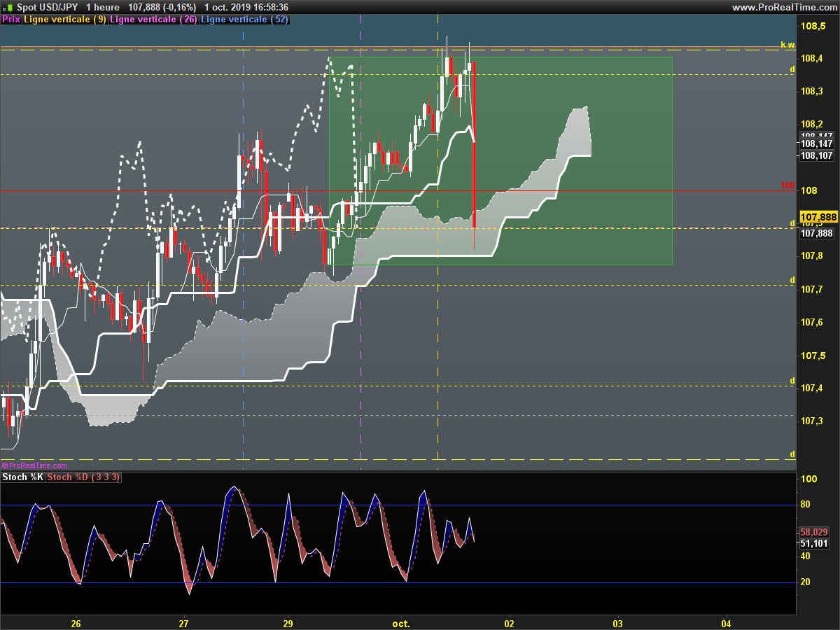Open the '1 heure' timeframe label
Image resolution: width=840 pixels, height=630 pixels.
102,7
